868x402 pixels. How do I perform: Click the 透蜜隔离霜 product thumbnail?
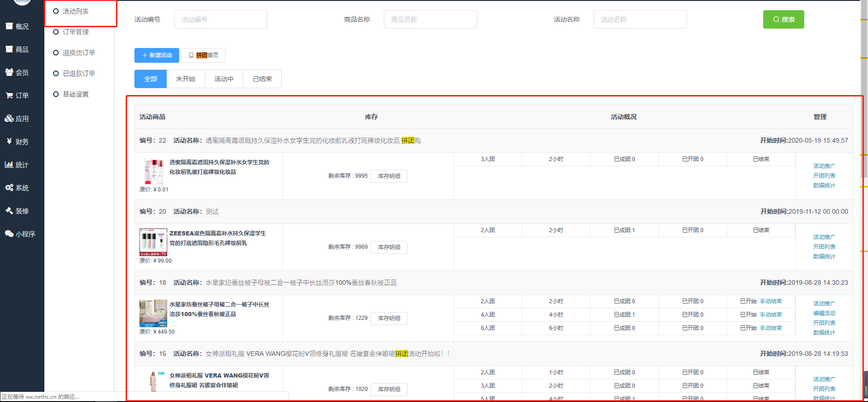click(x=153, y=171)
